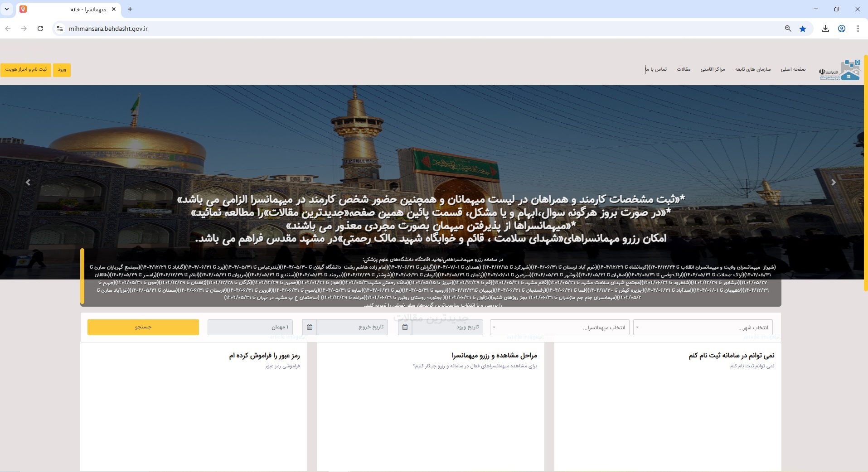Click the تاریخ ورود date field
This screenshot has width=868, height=472.
point(447,327)
